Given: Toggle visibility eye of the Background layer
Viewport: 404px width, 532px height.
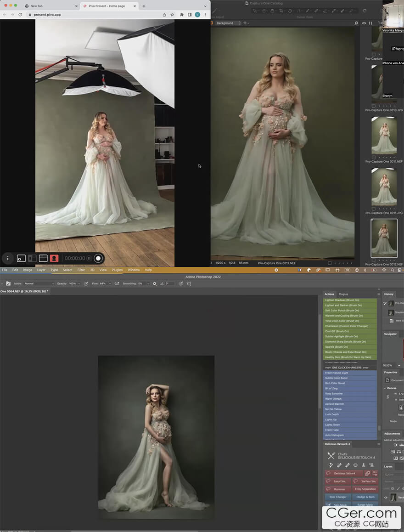Looking at the screenshot, I should coord(386,498).
